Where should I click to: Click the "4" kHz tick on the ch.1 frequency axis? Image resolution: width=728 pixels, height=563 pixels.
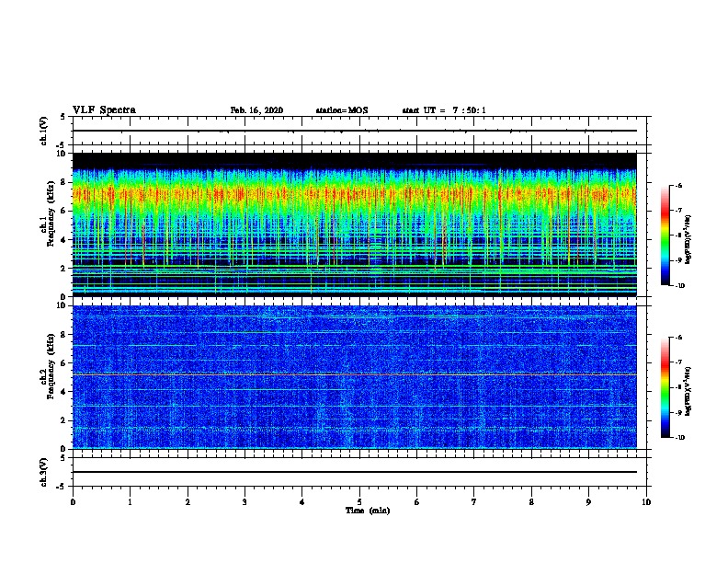(63, 240)
